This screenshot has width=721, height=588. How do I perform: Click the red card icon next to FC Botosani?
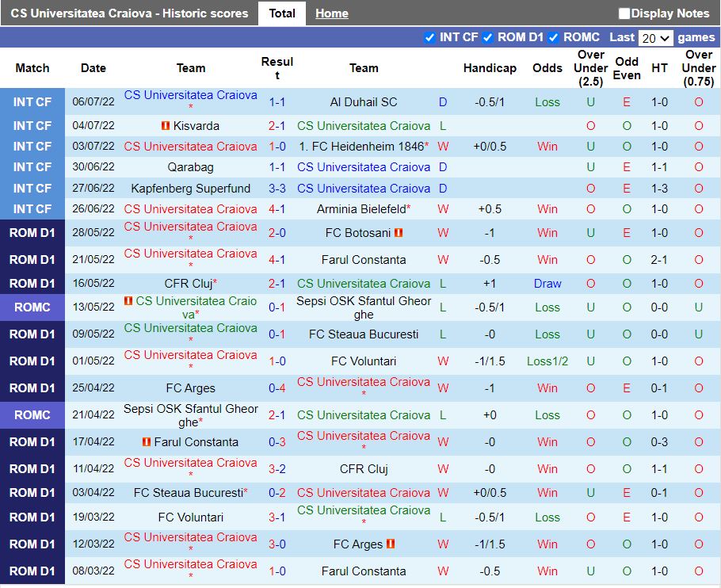398,235
